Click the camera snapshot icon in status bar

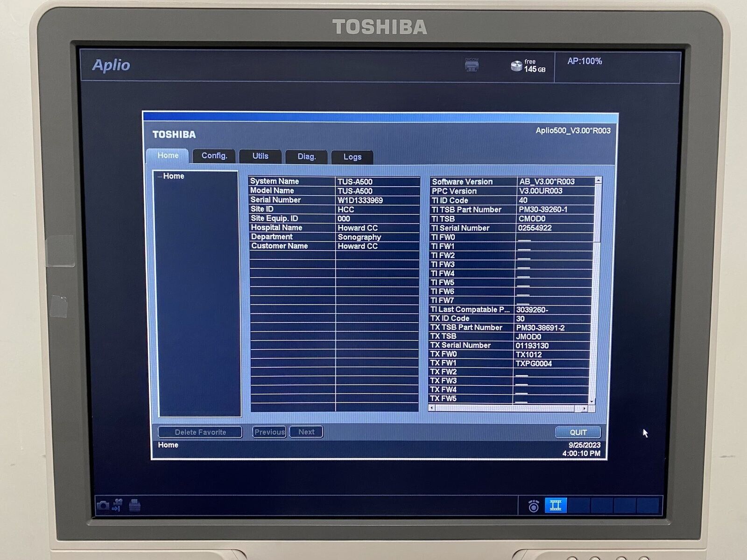coord(103,505)
